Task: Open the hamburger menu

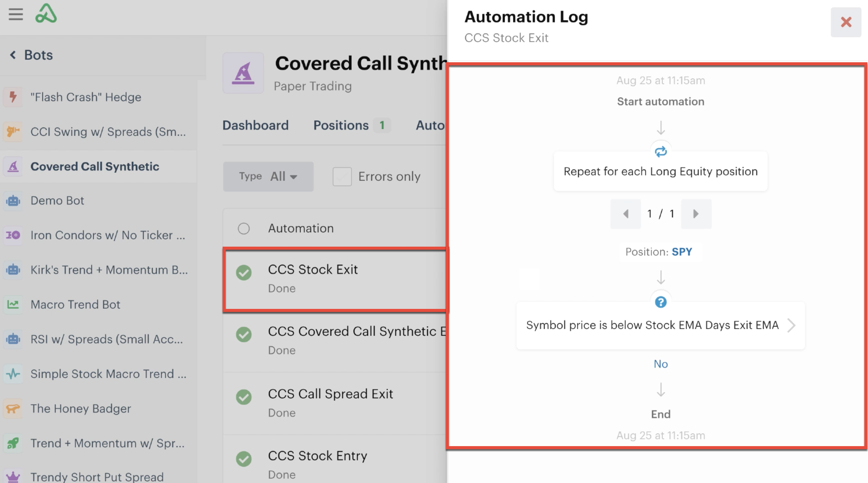Action: [15, 14]
